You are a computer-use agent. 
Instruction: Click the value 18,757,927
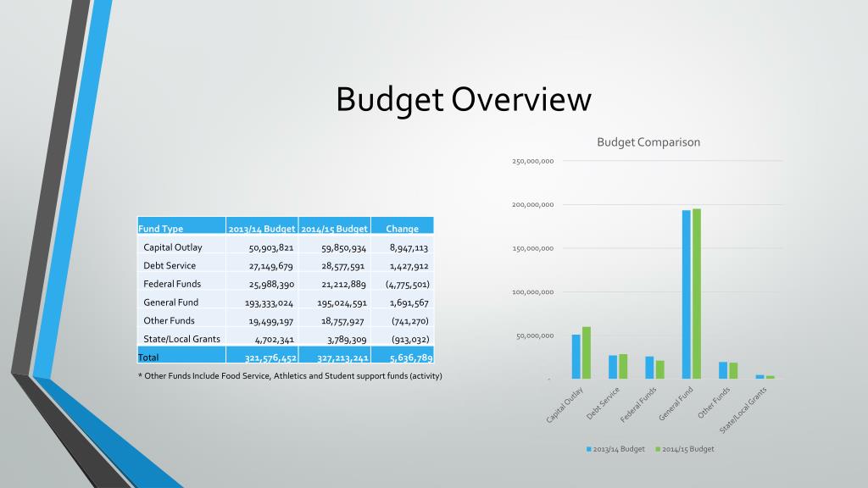point(342,321)
